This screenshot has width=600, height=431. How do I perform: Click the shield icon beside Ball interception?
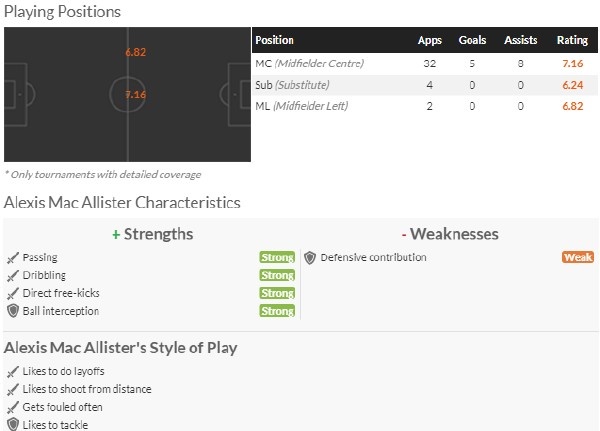click(13, 311)
